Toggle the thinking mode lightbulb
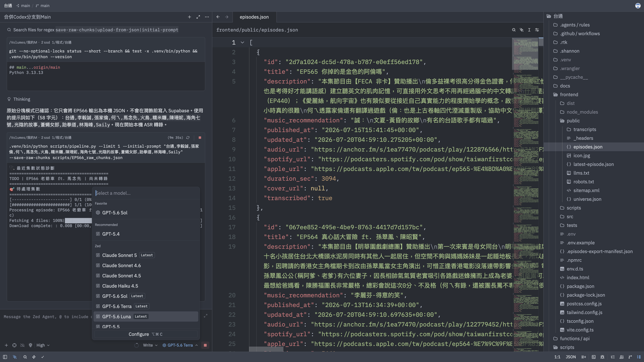 tap(31, 345)
